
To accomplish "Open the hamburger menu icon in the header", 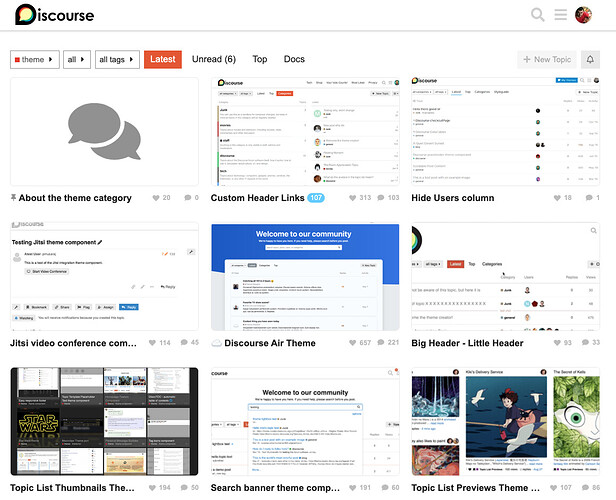I will point(561,15).
